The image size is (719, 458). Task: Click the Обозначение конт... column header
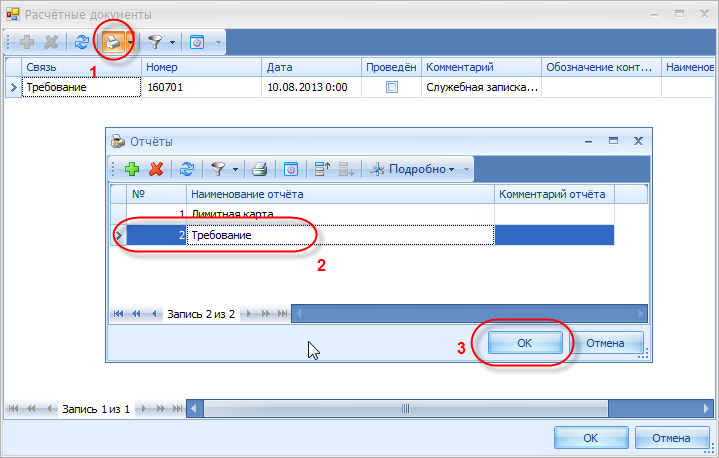coord(601,67)
